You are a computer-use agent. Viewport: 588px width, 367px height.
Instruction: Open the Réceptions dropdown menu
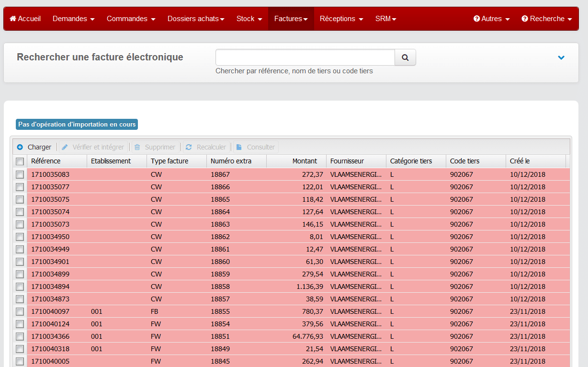(x=342, y=19)
